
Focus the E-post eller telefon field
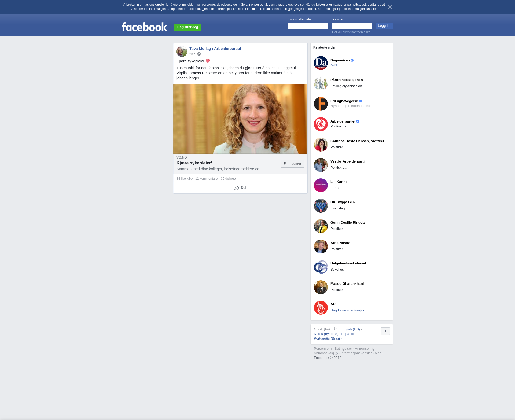[x=308, y=26]
